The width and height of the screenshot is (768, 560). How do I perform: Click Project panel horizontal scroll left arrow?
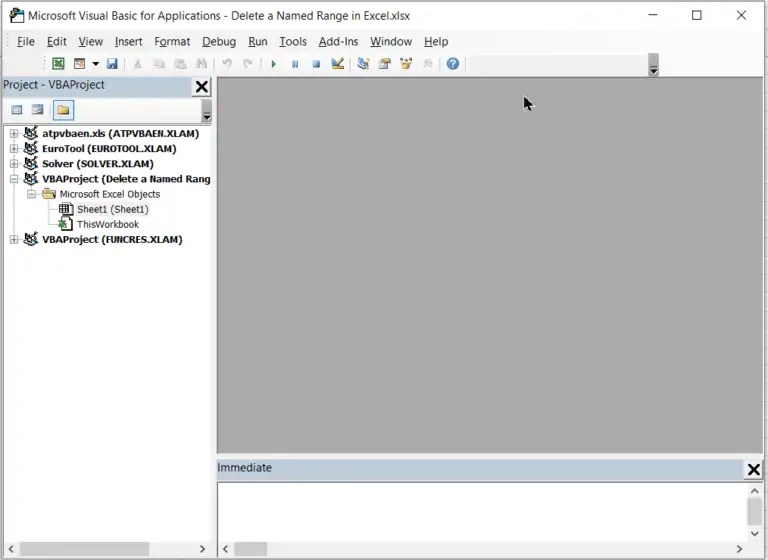[x=11, y=549]
